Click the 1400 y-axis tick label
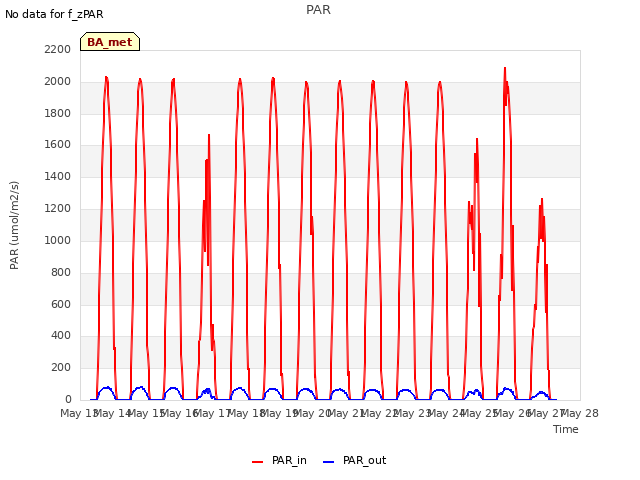The image size is (640, 480). 58,176
